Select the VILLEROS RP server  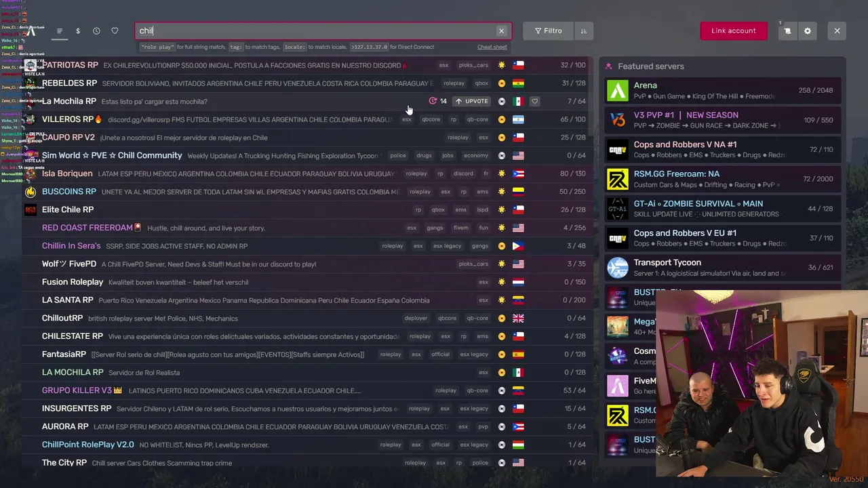tap(307, 119)
